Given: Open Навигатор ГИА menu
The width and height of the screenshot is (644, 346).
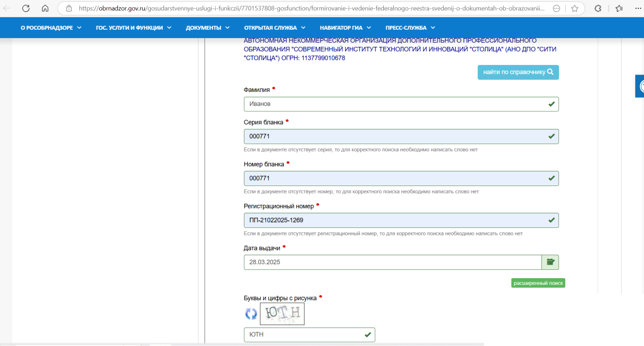Looking at the screenshot, I should (345, 28).
